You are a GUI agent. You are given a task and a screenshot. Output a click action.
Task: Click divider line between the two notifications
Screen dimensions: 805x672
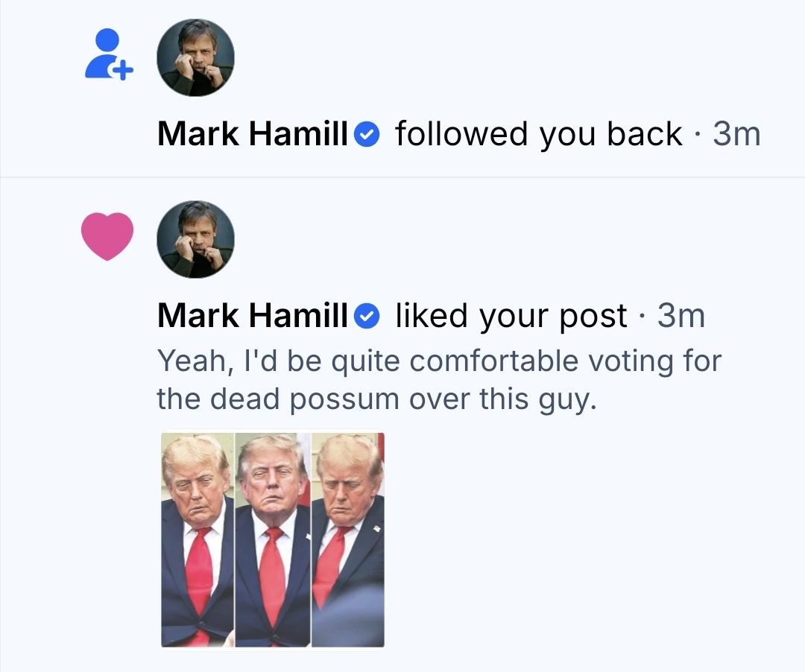click(402, 177)
